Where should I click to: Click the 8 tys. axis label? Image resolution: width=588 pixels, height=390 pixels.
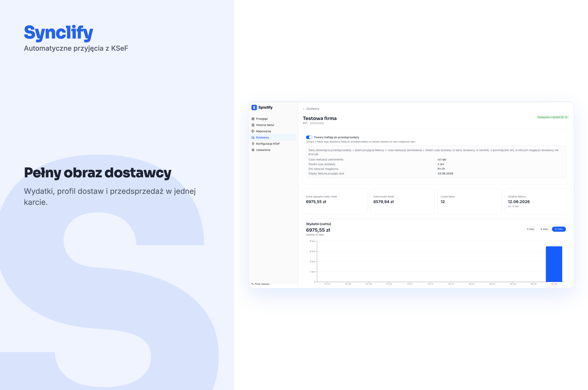pos(312,241)
